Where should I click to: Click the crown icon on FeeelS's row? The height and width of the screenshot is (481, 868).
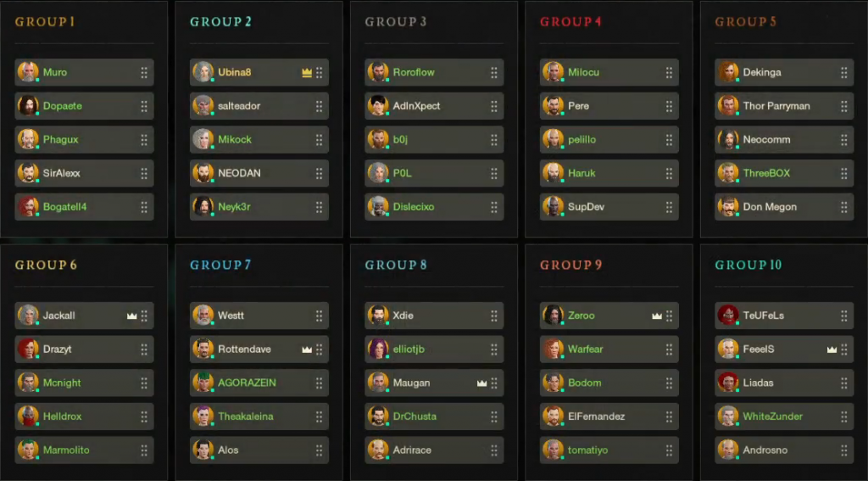click(832, 350)
